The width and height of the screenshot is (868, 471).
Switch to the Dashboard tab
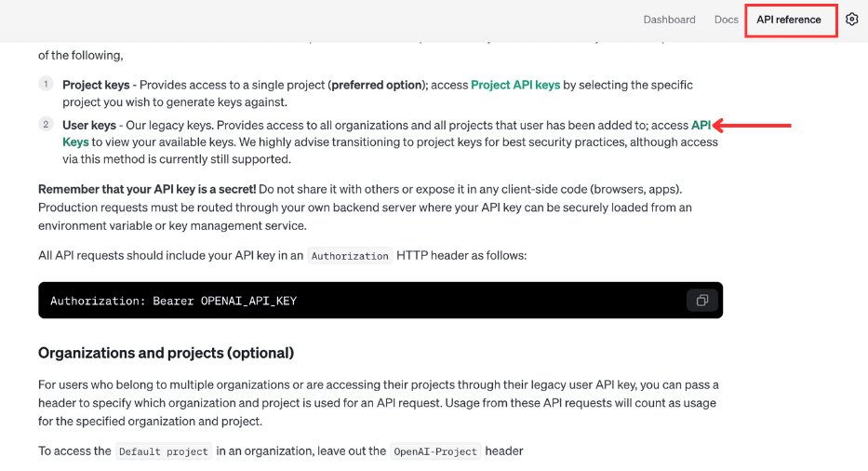[x=669, y=20]
